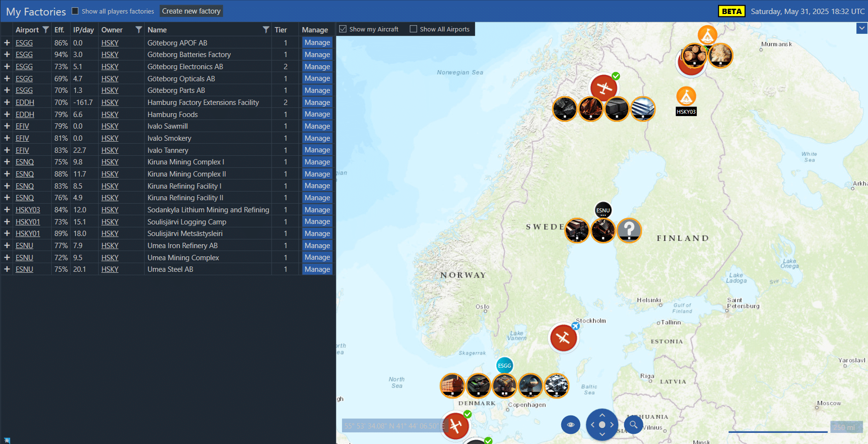Sort by the Eff. column header

tap(60, 30)
